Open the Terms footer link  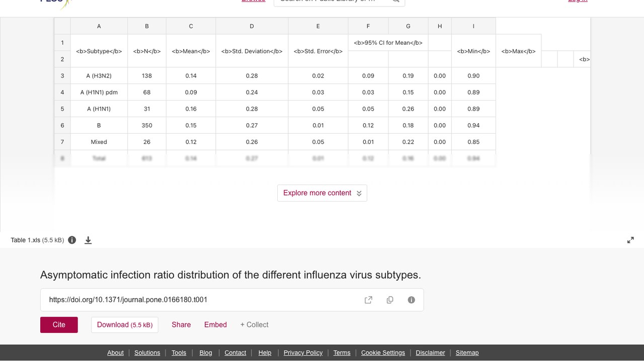(x=342, y=352)
